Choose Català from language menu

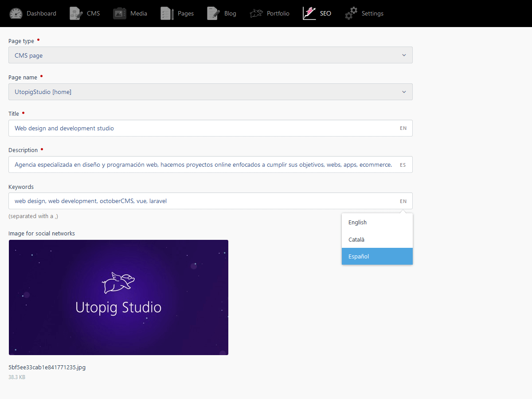pos(377,239)
